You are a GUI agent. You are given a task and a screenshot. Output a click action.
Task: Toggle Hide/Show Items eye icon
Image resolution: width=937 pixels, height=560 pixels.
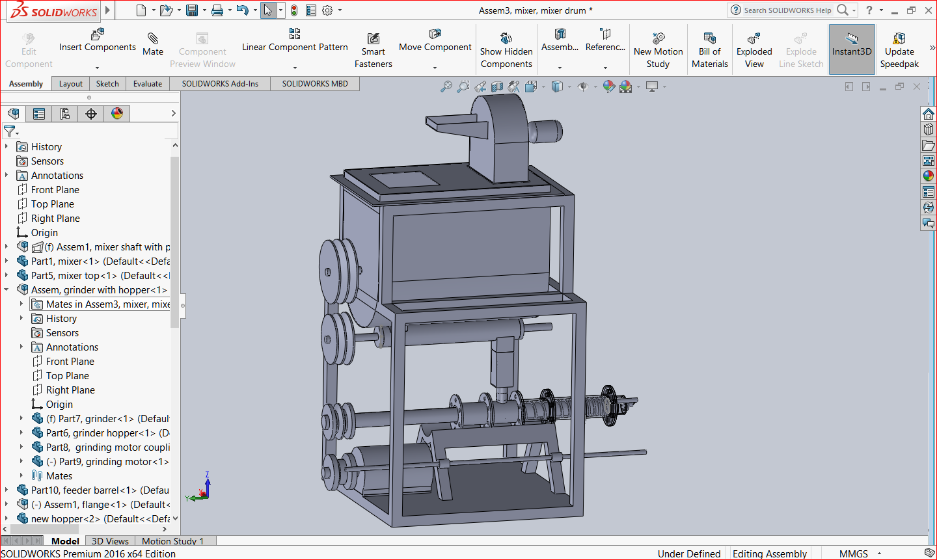click(583, 87)
